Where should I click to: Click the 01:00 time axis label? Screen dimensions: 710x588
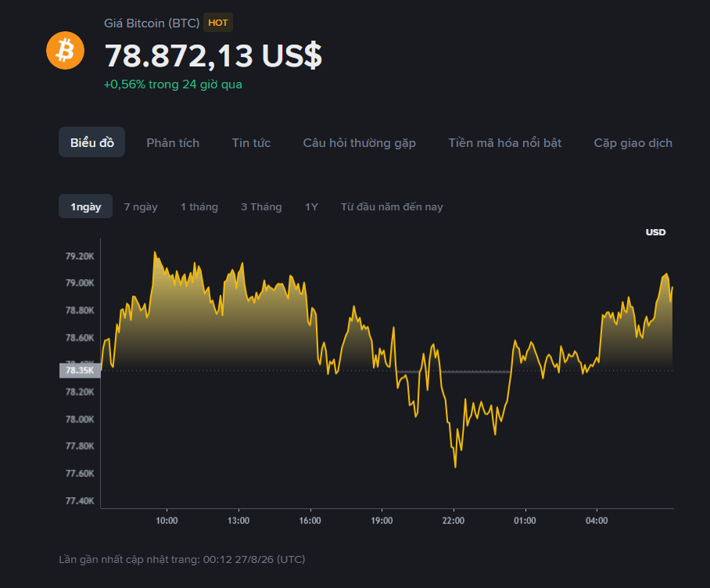coord(525,521)
